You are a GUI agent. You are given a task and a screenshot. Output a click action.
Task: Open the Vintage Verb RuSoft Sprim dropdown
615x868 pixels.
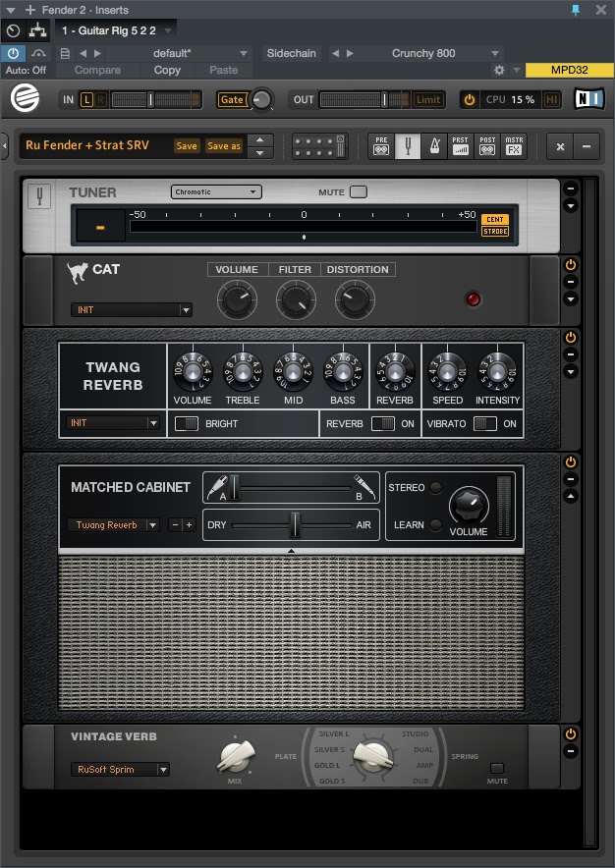pyautogui.click(x=120, y=770)
